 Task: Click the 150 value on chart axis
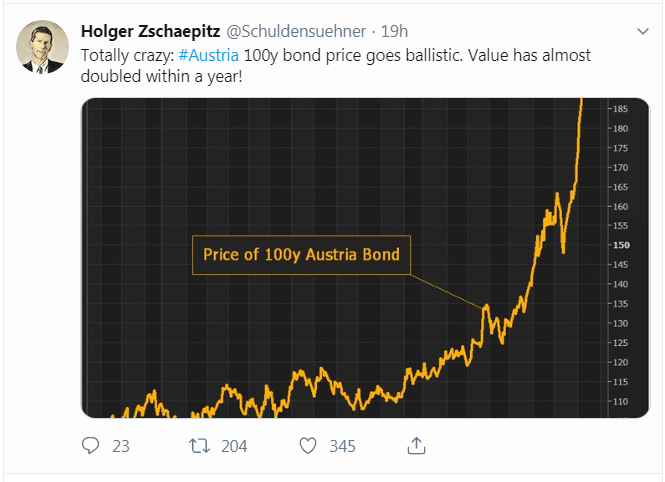tap(621, 245)
